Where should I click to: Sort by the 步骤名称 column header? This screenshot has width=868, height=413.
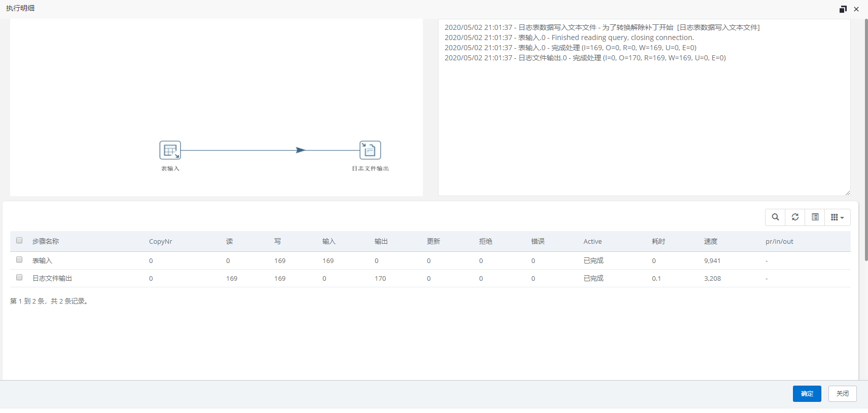pyautogui.click(x=46, y=241)
